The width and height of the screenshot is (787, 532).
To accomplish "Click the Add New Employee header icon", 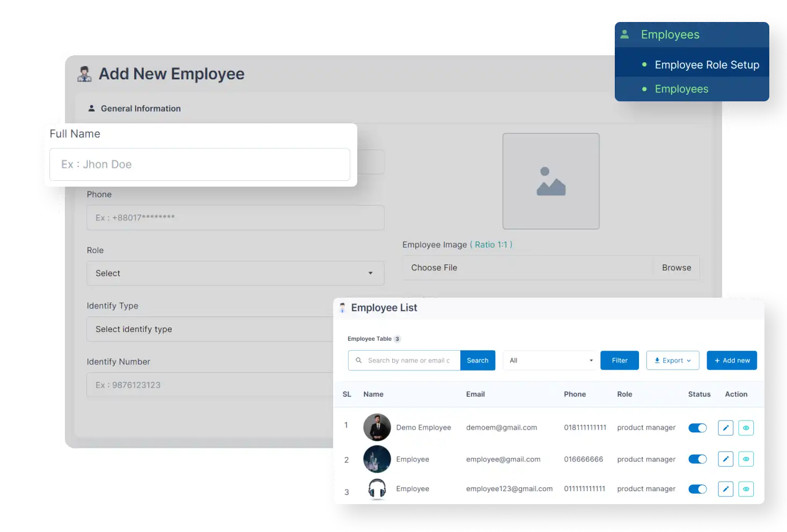I will (84, 73).
